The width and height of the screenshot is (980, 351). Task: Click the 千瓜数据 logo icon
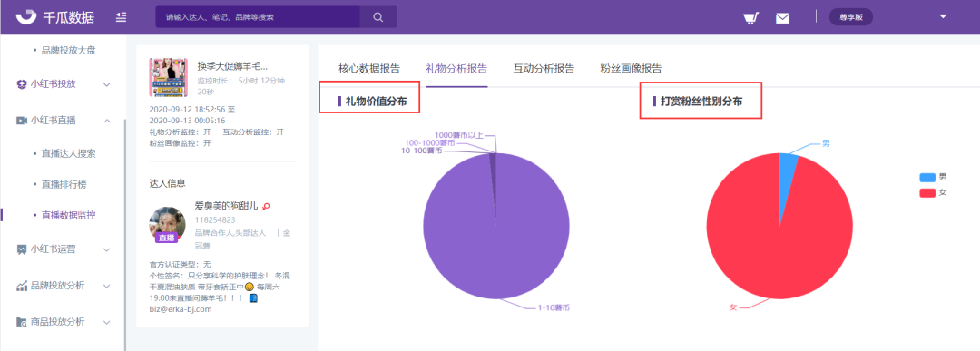tap(26, 17)
